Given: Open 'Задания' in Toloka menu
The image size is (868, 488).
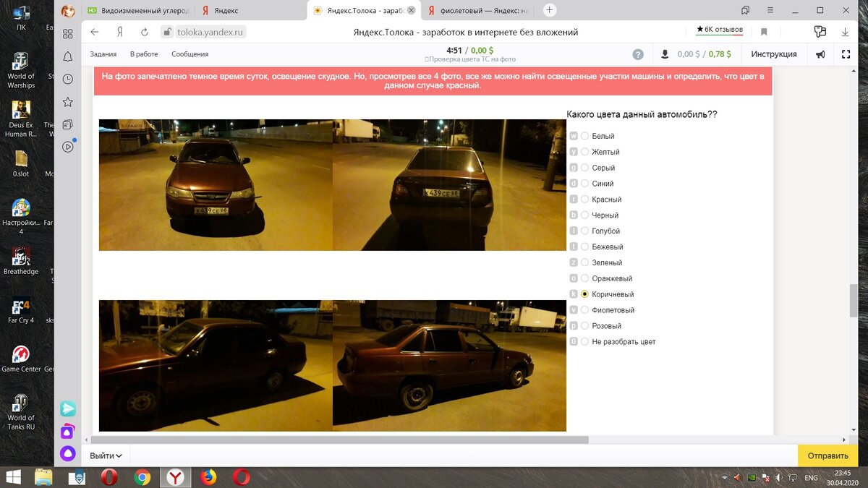Looking at the screenshot, I should click(x=103, y=54).
